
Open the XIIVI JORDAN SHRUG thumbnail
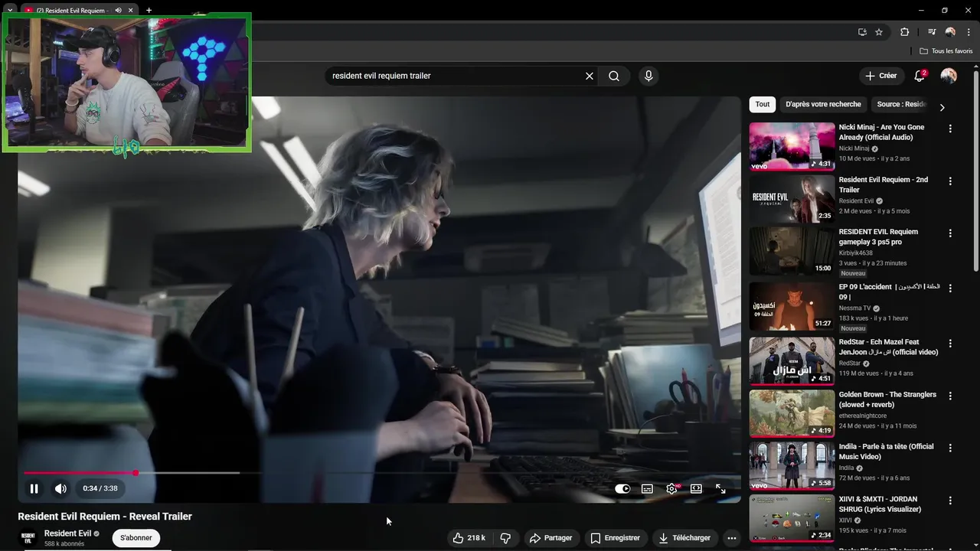point(792,518)
